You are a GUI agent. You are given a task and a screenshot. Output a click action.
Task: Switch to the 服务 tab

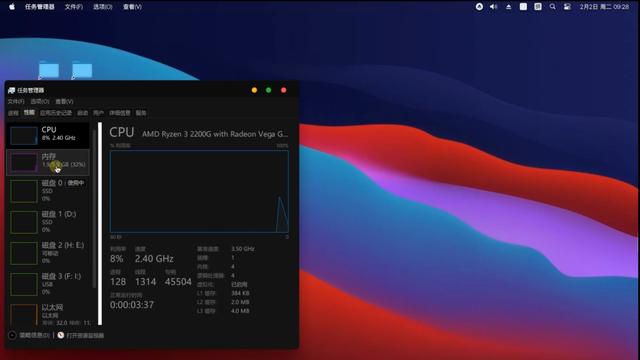click(141, 113)
